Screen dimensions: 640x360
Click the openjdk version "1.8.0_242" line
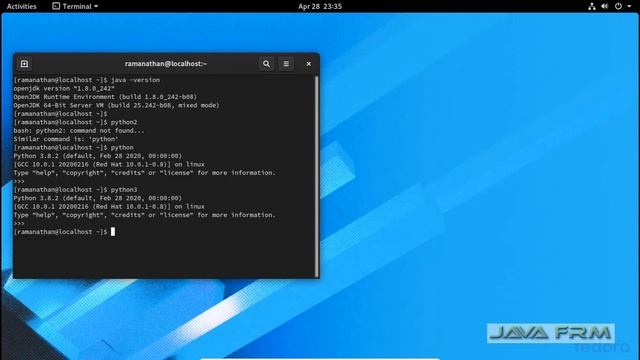click(64, 89)
